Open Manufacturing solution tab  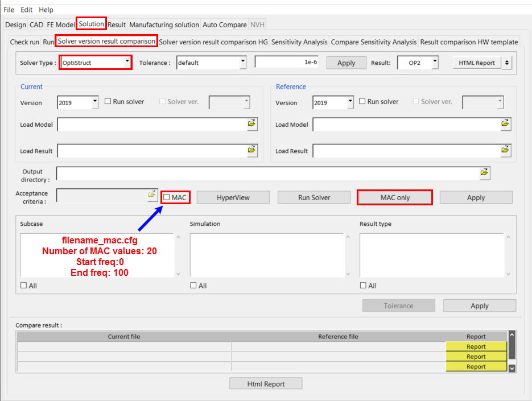point(164,25)
